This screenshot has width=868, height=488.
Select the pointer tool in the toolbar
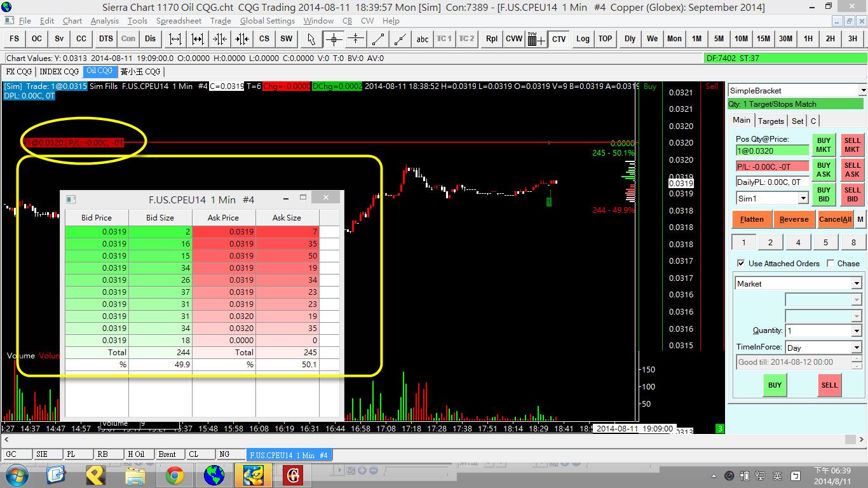[311, 39]
